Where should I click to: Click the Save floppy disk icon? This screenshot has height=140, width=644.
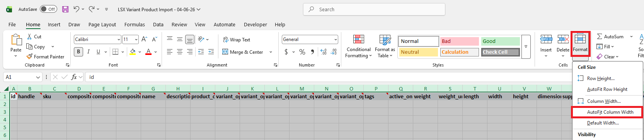coord(65,9)
